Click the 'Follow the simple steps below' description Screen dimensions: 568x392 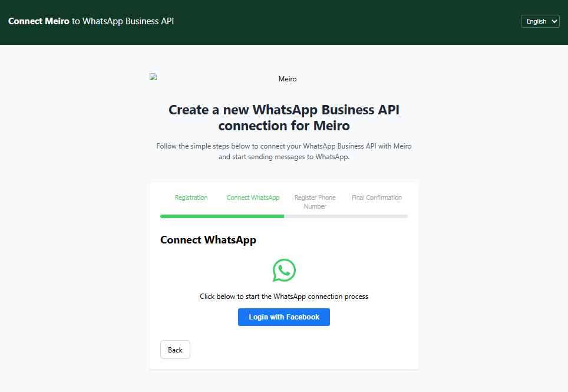(284, 151)
